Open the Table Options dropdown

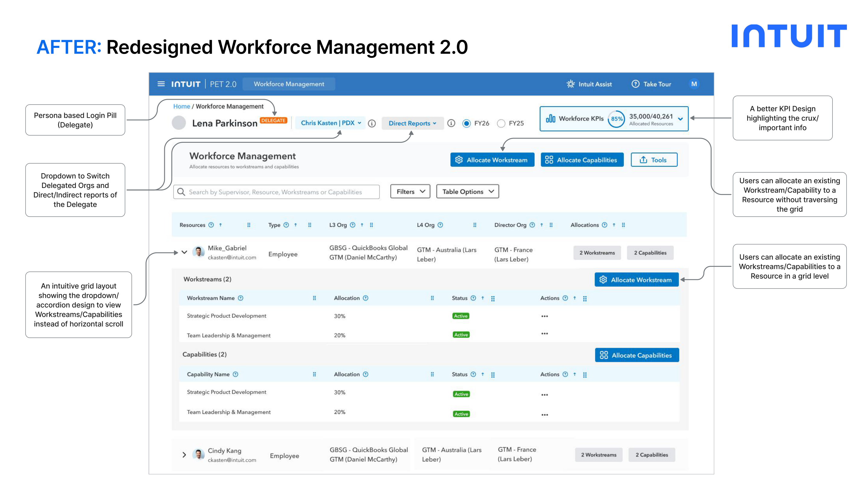click(467, 191)
